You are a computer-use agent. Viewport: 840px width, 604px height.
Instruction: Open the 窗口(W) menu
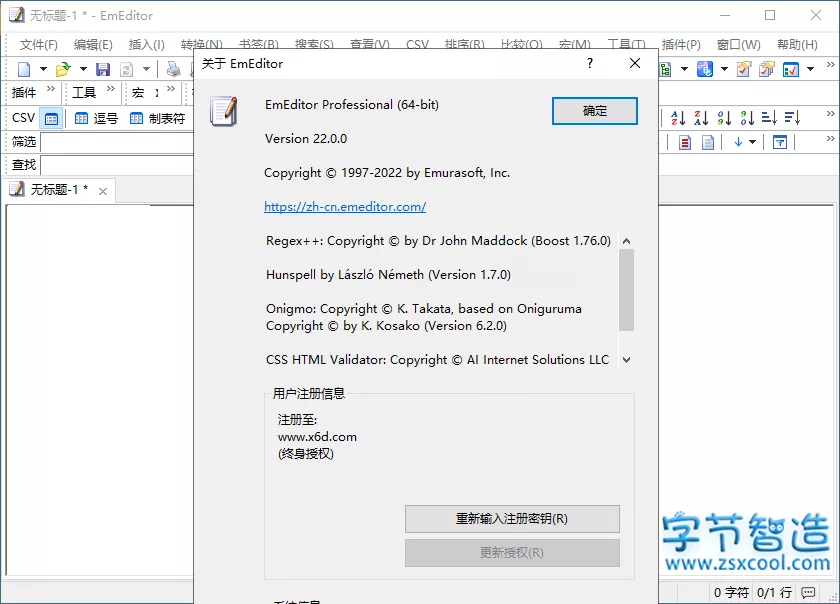click(x=739, y=44)
